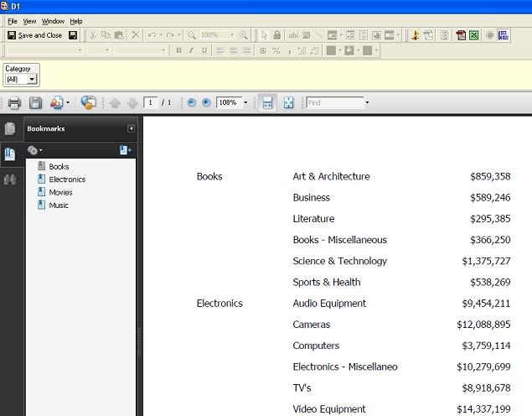Click the Save and Close button

point(35,35)
